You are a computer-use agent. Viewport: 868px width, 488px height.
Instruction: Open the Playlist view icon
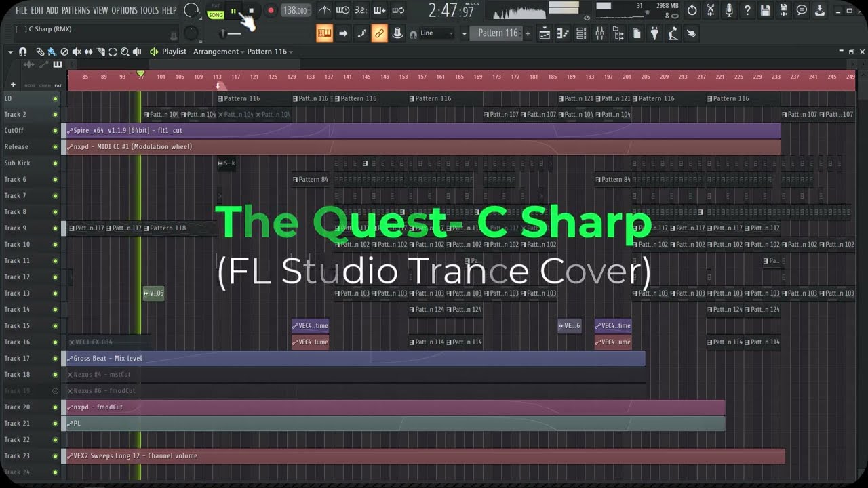(545, 33)
